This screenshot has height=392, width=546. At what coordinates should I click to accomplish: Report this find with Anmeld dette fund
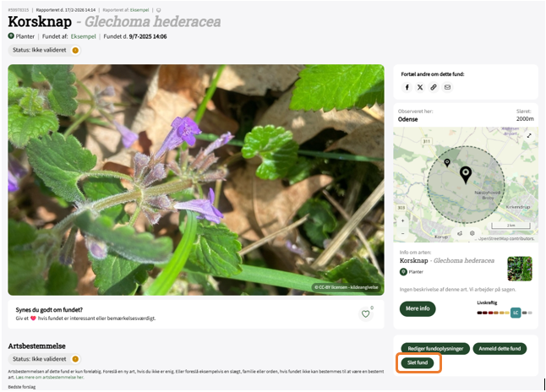coord(500,348)
